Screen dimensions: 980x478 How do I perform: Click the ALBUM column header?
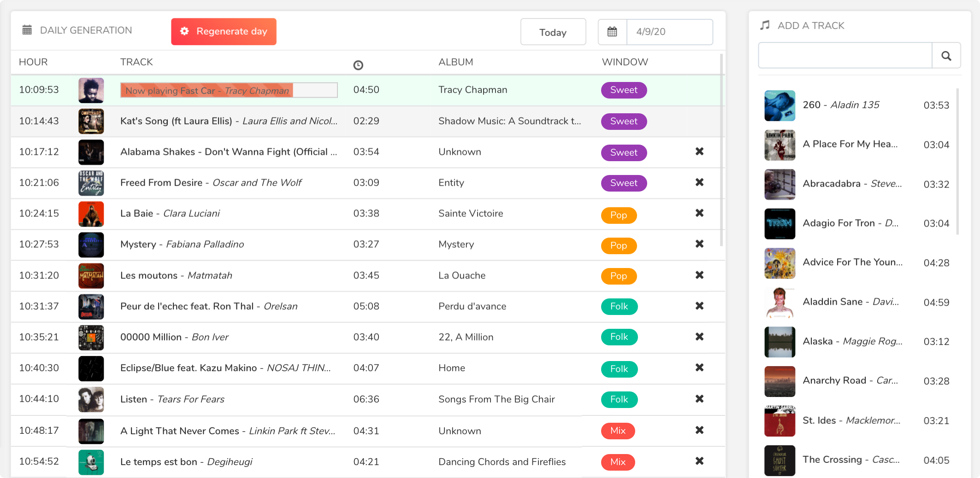455,62
